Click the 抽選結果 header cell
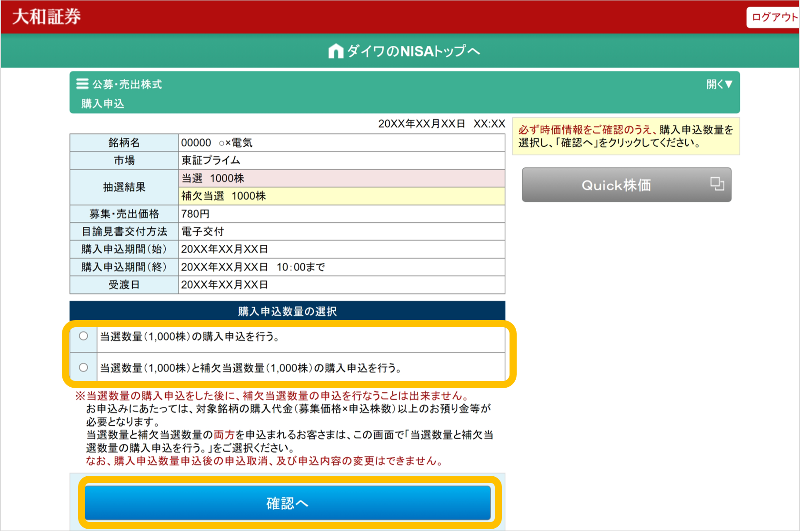The image size is (800, 532). [x=124, y=187]
